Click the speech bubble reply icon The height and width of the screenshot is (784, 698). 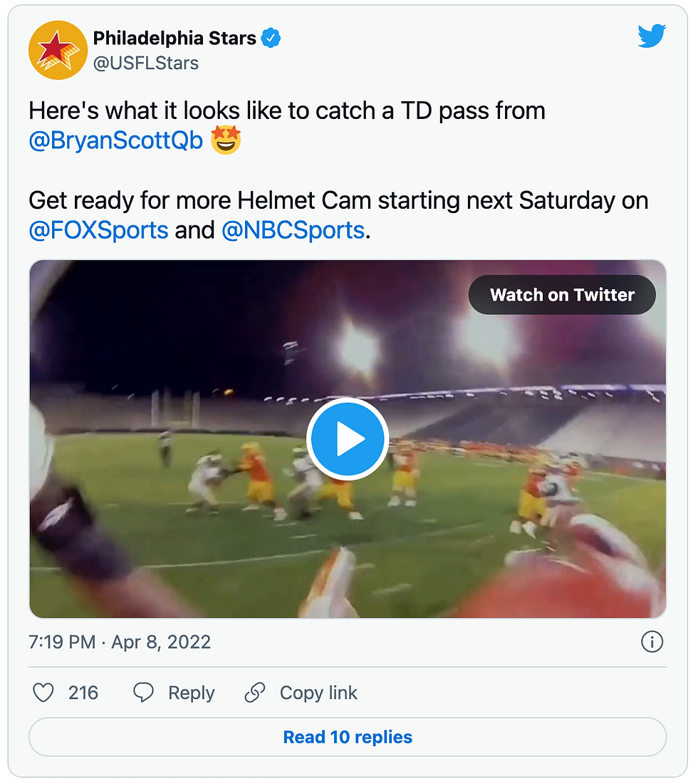144,693
